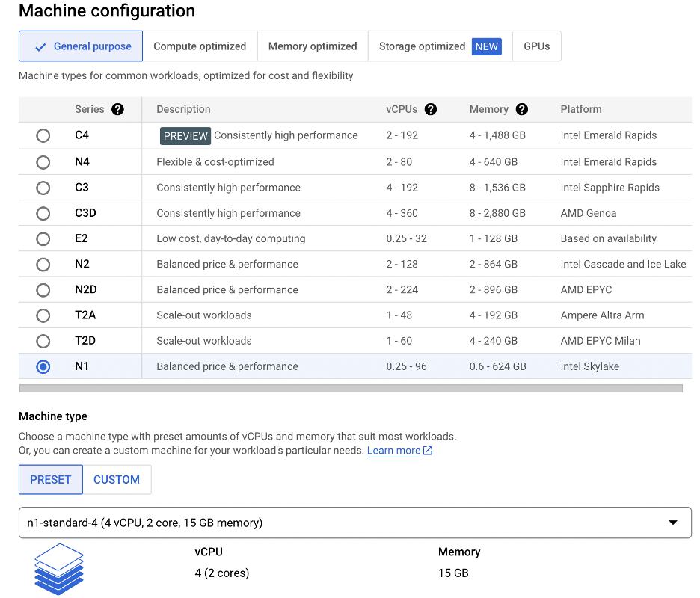Image resolution: width=700 pixels, height=598 pixels.
Task: Click the 'Intel Sapphire Rapids' platform cell
Action: (x=610, y=188)
